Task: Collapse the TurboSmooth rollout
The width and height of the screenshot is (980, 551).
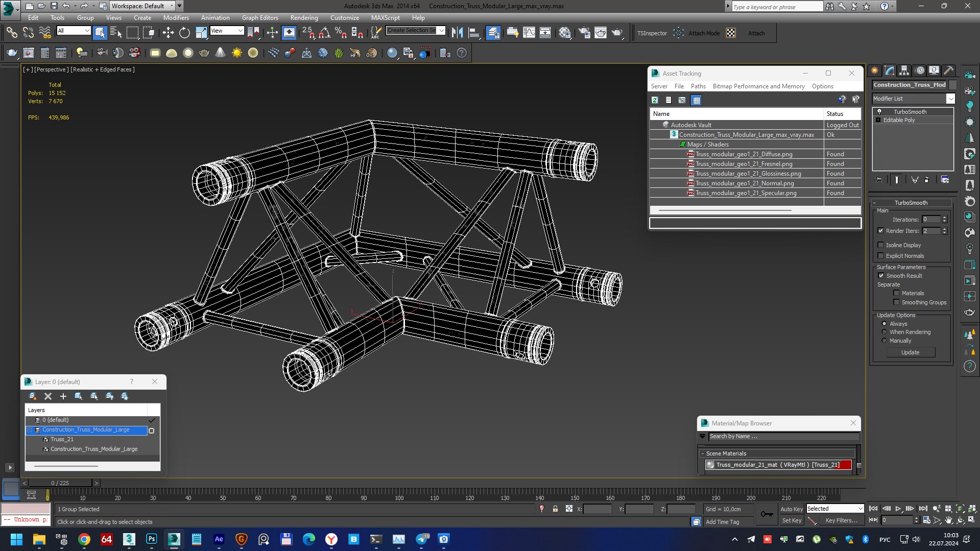Action: pyautogui.click(x=911, y=203)
